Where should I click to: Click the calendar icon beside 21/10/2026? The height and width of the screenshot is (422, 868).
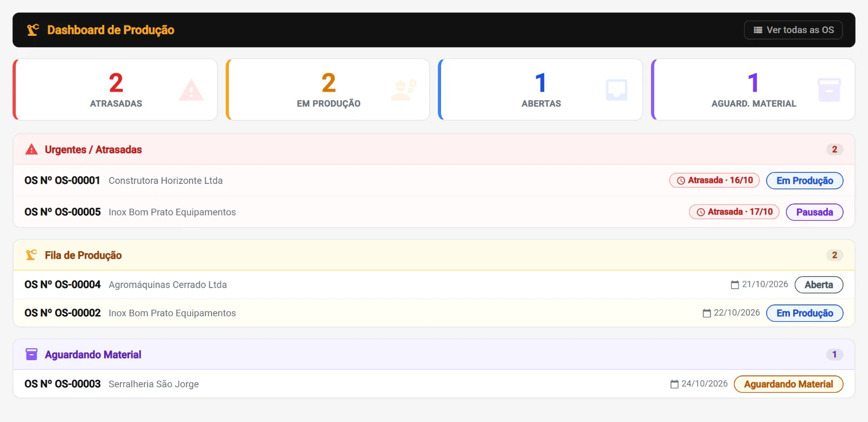click(x=735, y=285)
